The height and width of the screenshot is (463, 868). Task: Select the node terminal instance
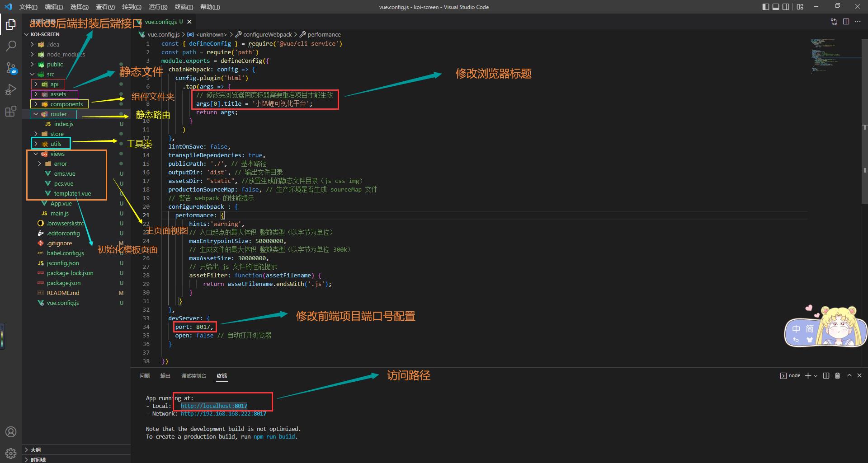[x=790, y=375]
